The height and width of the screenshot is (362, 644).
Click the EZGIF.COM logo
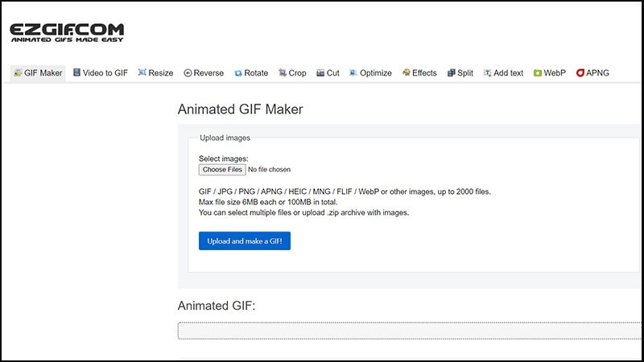tap(67, 33)
